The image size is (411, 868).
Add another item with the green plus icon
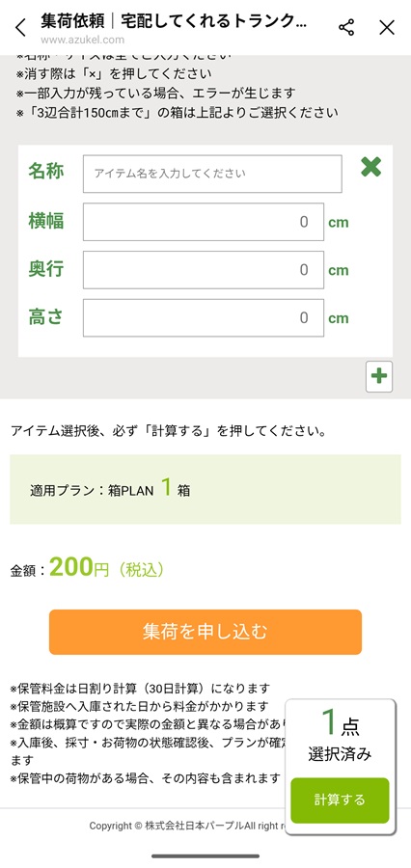point(379,376)
